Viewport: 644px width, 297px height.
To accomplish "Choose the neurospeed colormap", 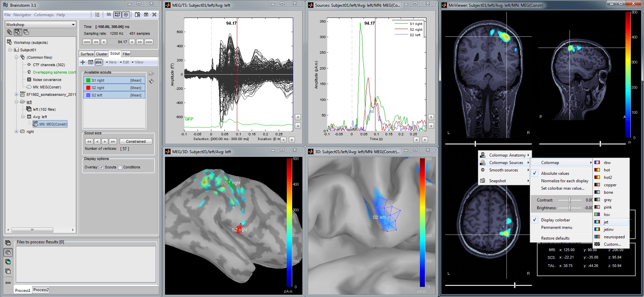I will pos(614,237).
